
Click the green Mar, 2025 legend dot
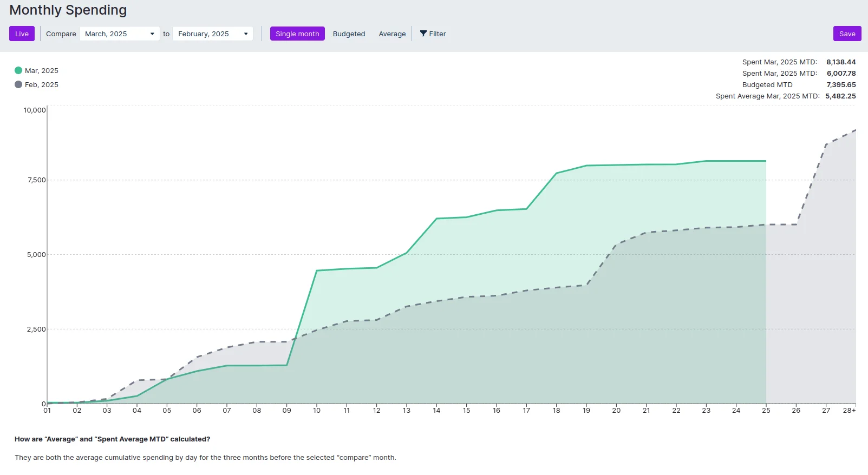click(x=18, y=70)
